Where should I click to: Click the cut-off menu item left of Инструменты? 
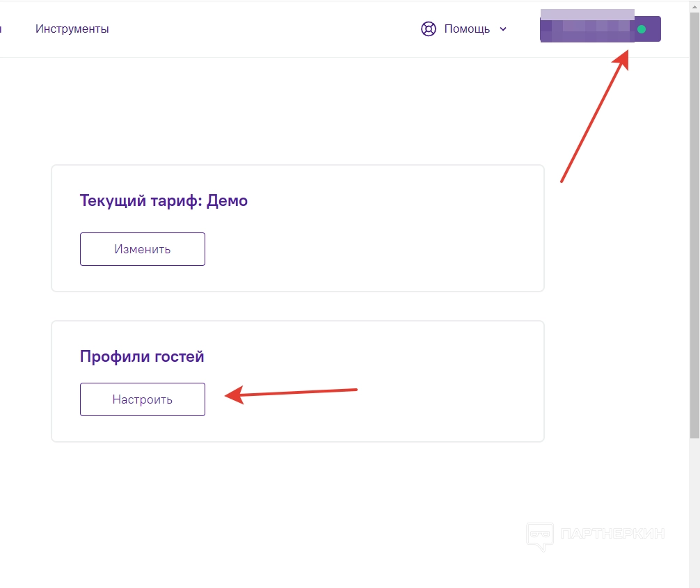click(x=1, y=29)
